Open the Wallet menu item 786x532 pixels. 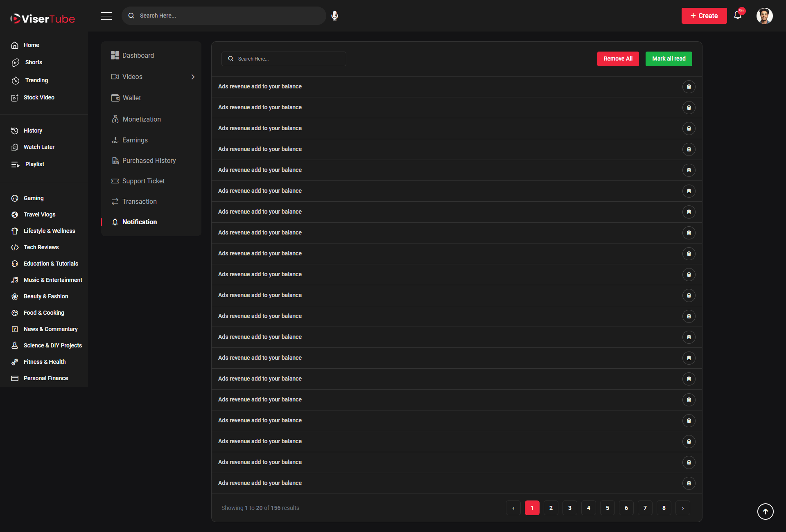coord(131,98)
